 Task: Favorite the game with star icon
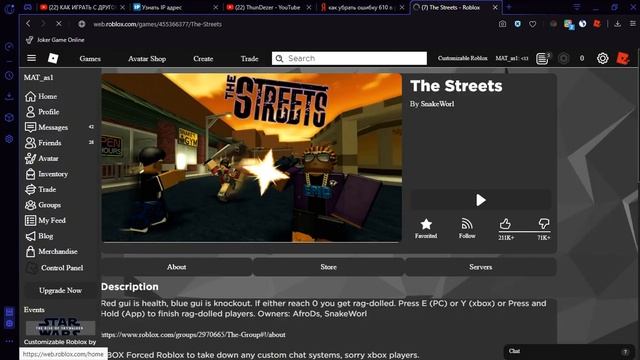tap(426, 224)
